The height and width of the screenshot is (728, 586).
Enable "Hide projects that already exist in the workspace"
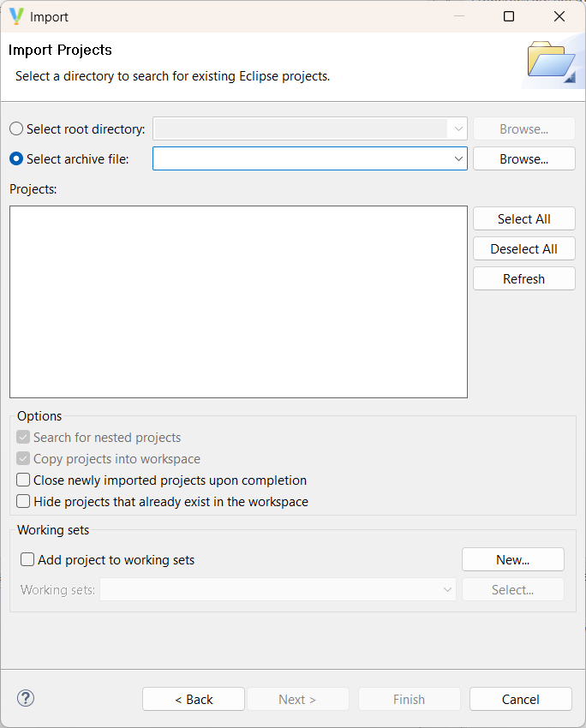click(x=23, y=500)
